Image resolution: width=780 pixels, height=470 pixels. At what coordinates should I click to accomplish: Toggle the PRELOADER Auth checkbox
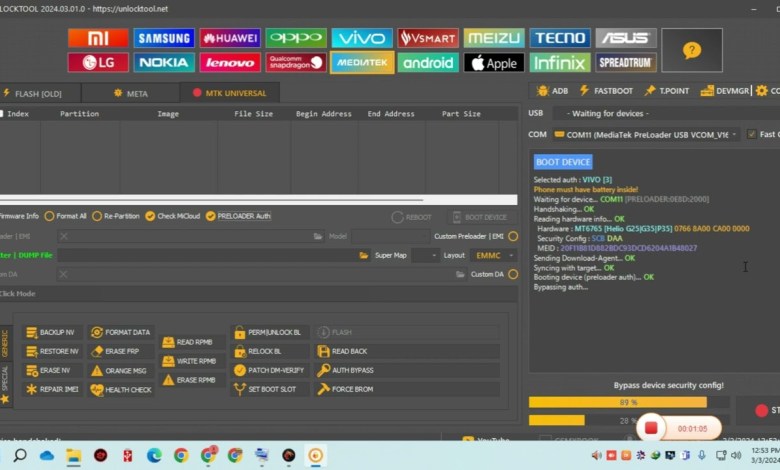[211, 216]
